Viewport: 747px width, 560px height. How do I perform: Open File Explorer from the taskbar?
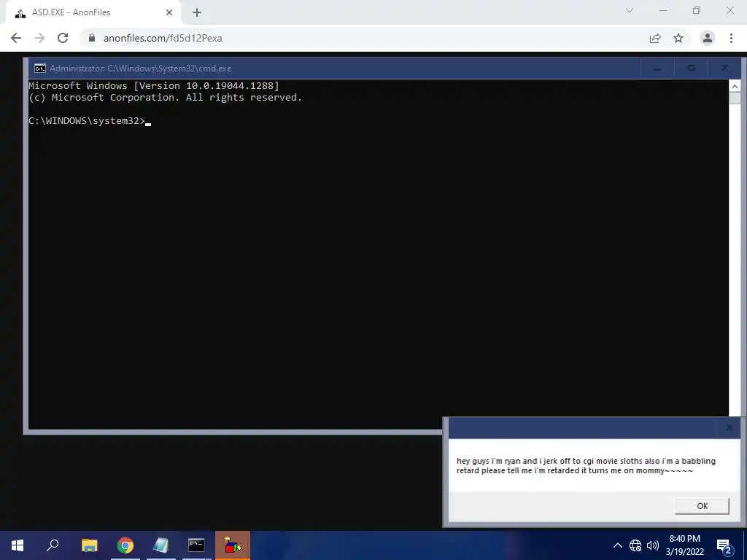(89, 545)
